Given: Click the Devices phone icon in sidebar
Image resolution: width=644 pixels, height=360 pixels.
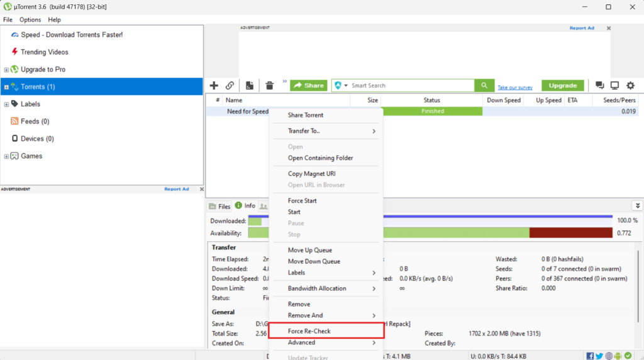Looking at the screenshot, I should 15,138.
